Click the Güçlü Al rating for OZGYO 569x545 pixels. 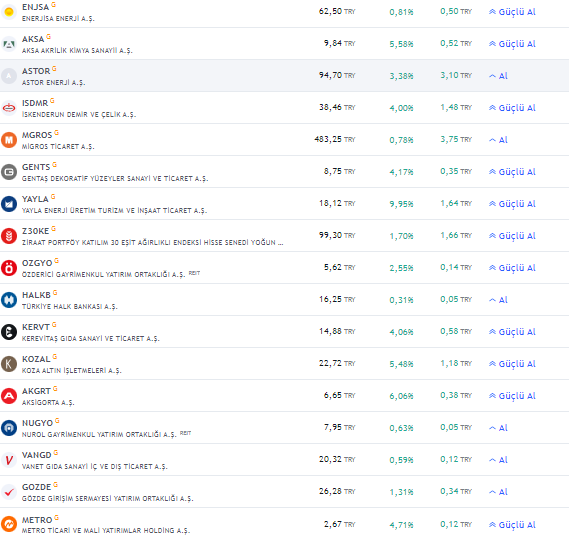pos(512,268)
